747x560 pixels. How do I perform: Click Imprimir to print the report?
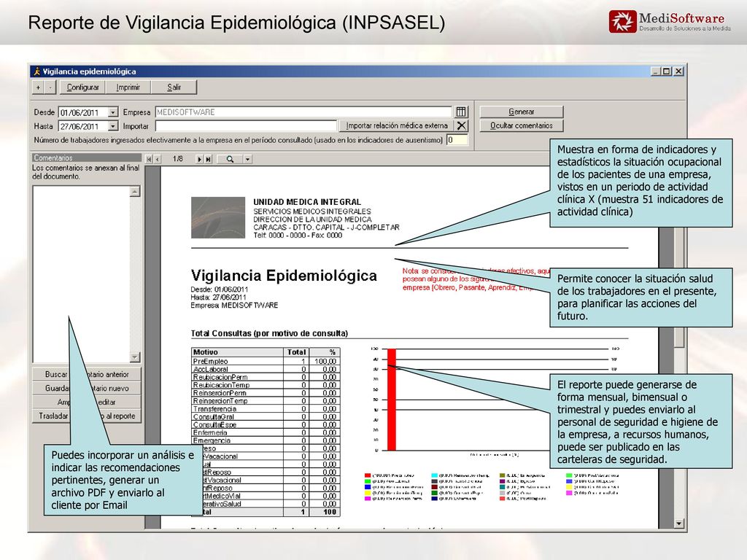coord(128,87)
